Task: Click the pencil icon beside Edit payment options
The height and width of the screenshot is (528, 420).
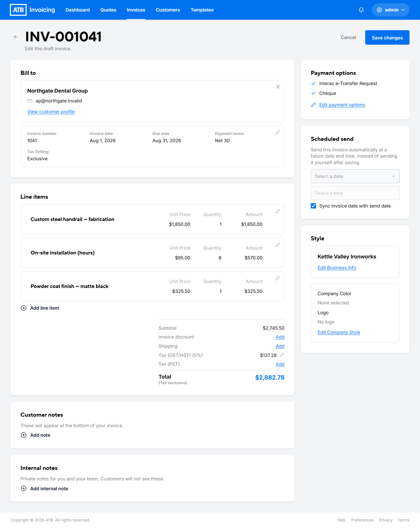Action: click(313, 105)
